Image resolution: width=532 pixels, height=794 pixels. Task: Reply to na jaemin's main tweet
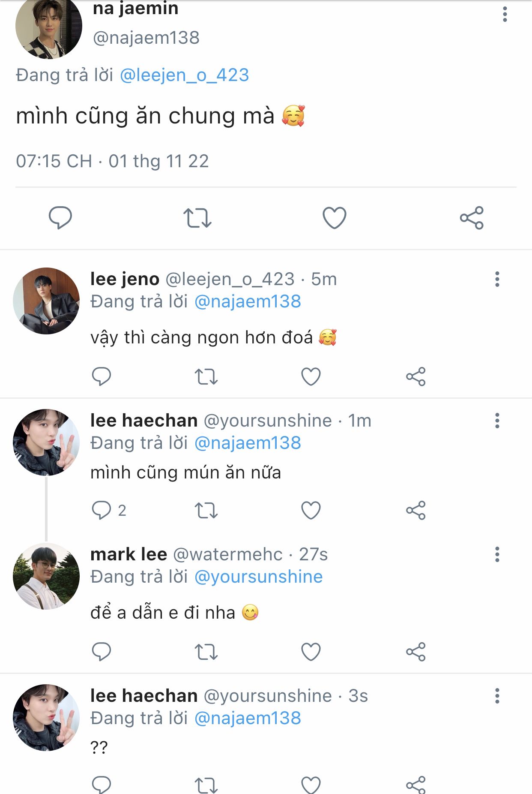(x=60, y=218)
